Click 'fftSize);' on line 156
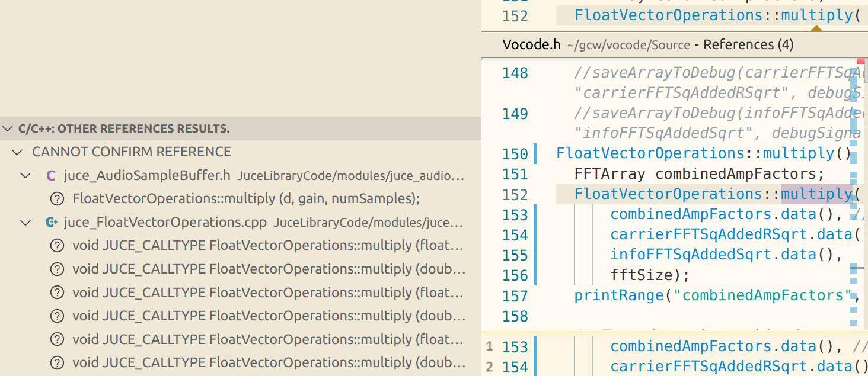 pos(650,275)
